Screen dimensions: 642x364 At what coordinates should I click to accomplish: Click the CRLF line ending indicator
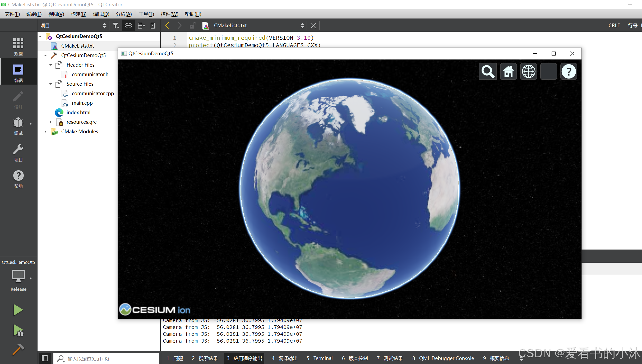tap(614, 25)
